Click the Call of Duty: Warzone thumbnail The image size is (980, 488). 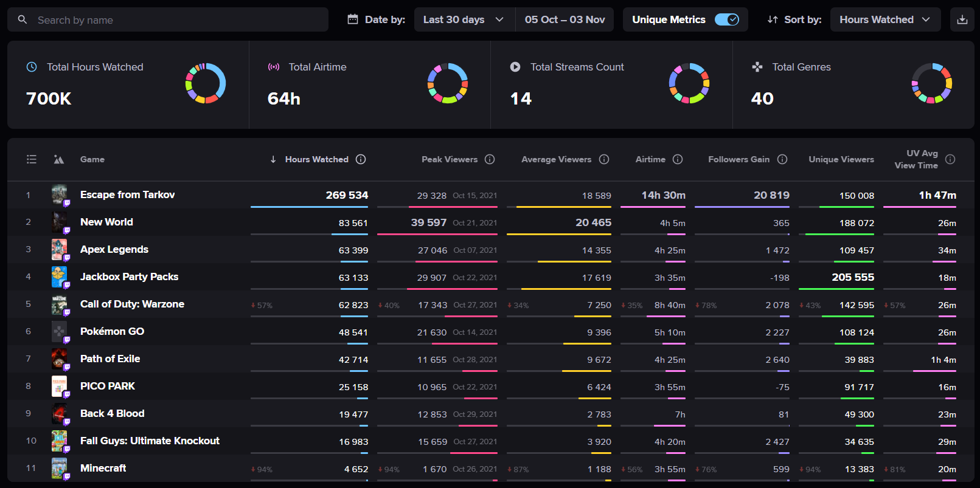60,304
